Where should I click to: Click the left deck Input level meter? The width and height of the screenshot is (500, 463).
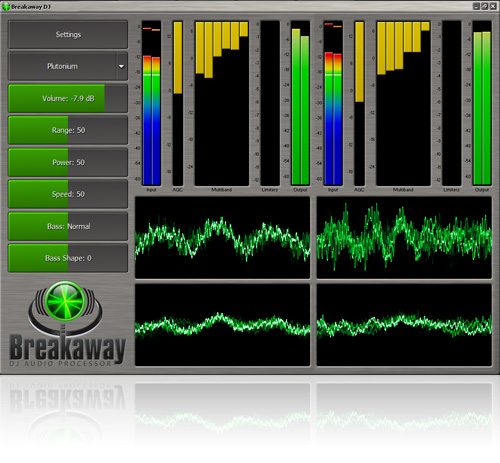coord(152,103)
